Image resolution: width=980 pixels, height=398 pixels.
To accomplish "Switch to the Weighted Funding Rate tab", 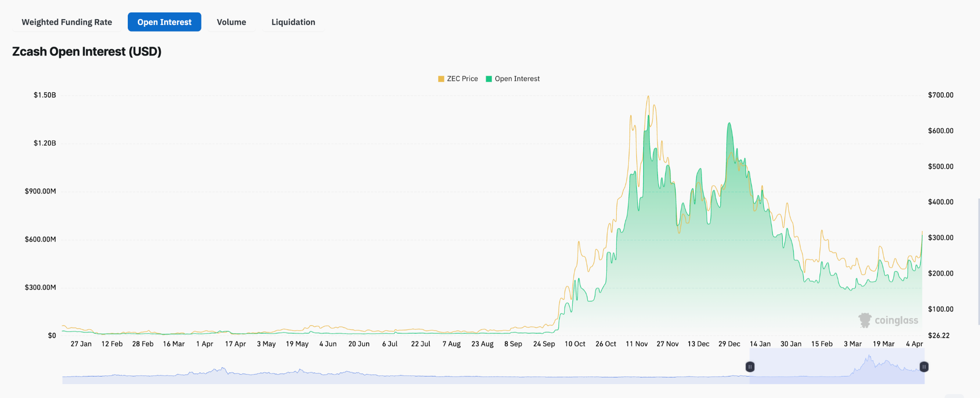I will click(x=67, y=22).
